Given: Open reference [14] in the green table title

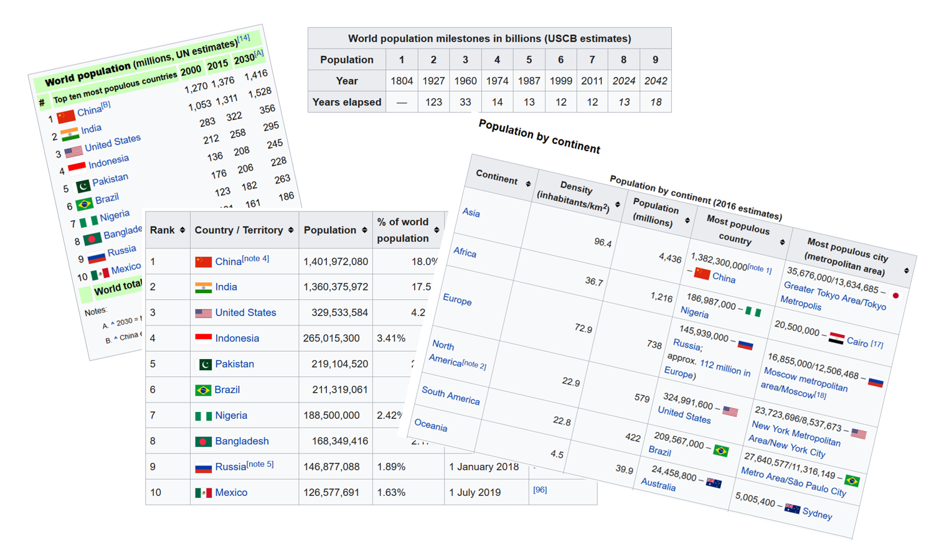Looking at the screenshot, I should pos(243,39).
